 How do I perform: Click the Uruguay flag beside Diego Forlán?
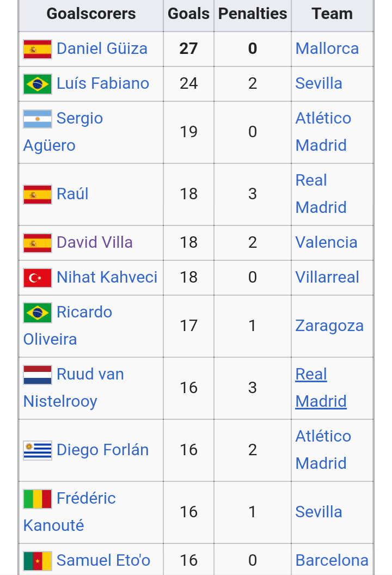pos(38,450)
